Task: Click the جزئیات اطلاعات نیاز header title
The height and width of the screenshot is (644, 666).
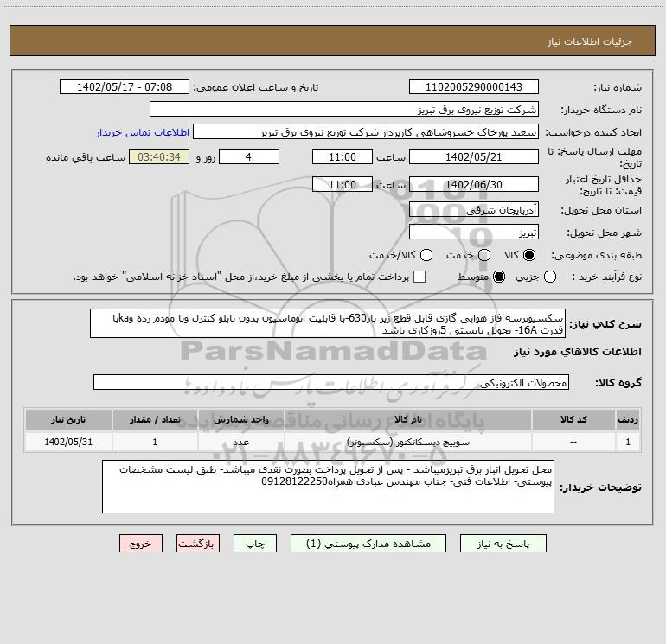Action: click(590, 41)
